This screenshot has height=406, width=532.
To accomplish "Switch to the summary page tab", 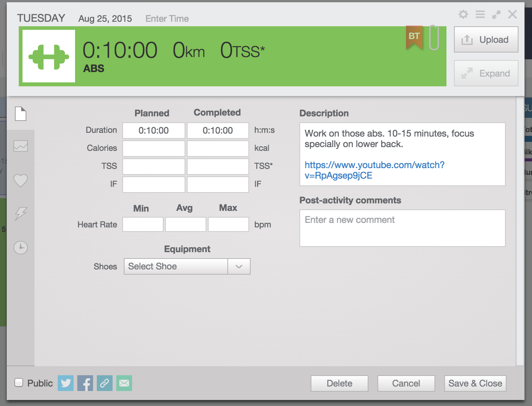I will pos(21,114).
